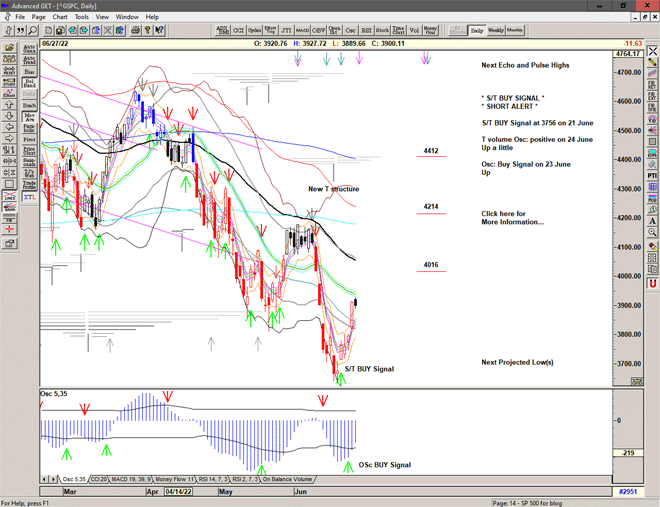Open the Chart menu
The height and width of the screenshot is (507, 660).
60,17
